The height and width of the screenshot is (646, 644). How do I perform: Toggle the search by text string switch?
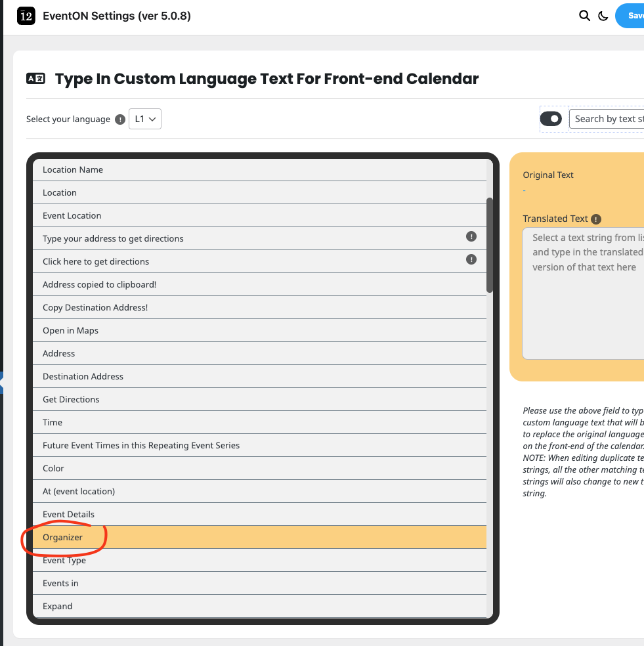pyautogui.click(x=551, y=119)
